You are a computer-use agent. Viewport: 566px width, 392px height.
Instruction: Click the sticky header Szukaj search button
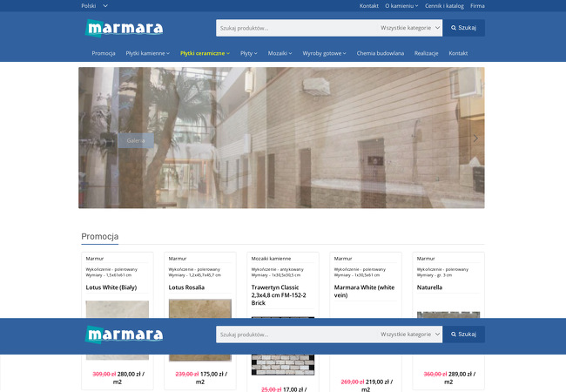coord(463,335)
